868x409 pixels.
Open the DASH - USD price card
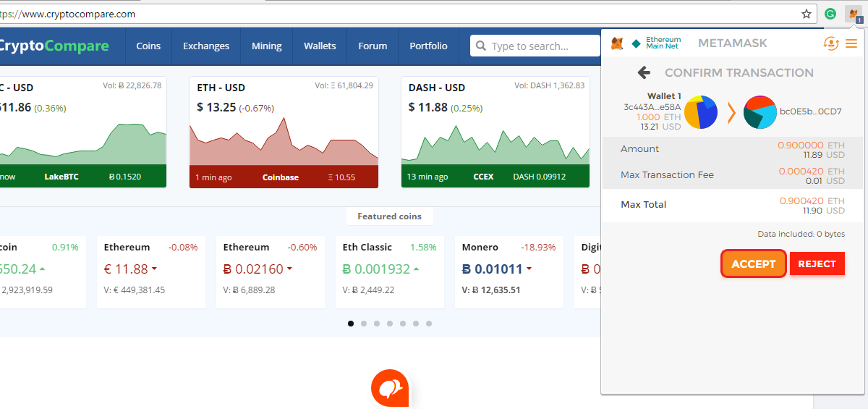pos(495,132)
